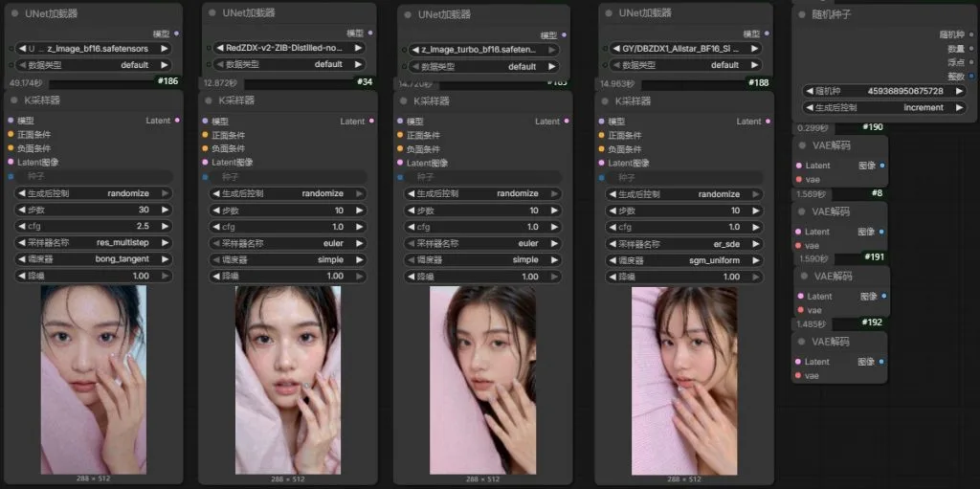The height and width of the screenshot is (489, 980).
Task: Open 采样器名称 dropdown showing res_multistep
Action: click(x=93, y=243)
